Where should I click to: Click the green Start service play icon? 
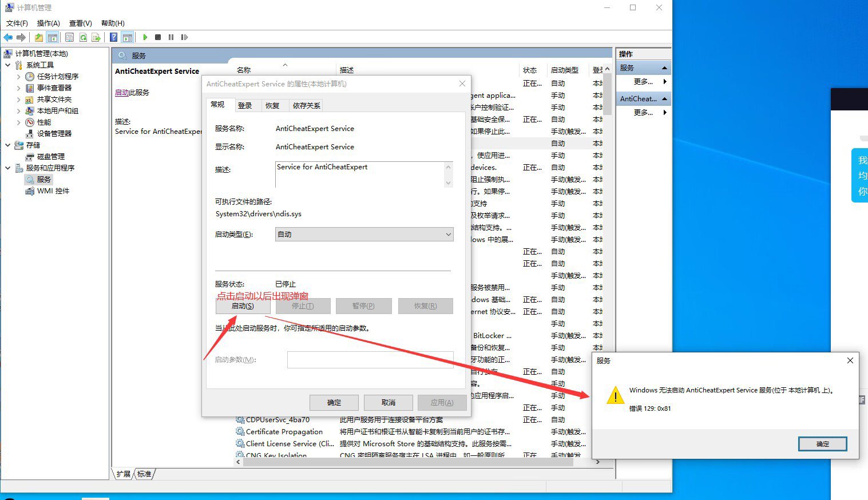coord(145,37)
